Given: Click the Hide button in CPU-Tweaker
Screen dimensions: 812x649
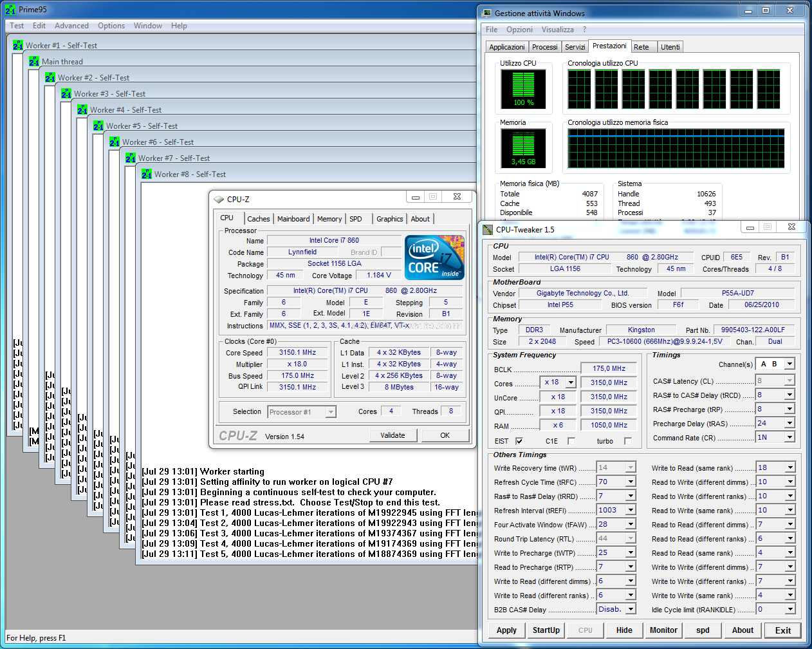Looking at the screenshot, I should coord(624,630).
